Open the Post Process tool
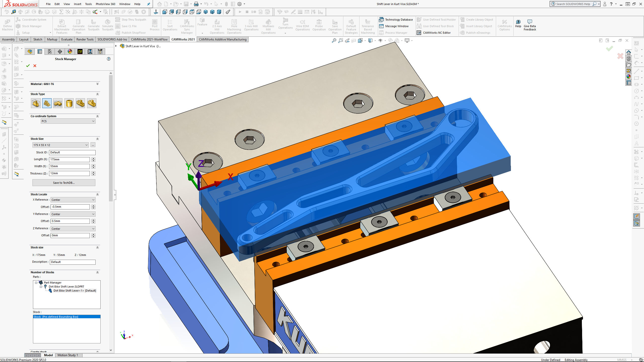Screen dimensions: 644x362 pos(154,26)
